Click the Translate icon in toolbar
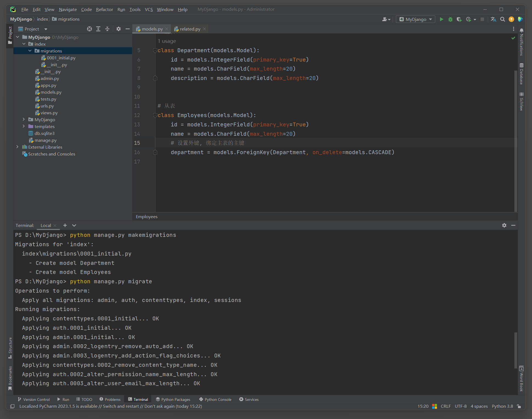 click(x=493, y=19)
